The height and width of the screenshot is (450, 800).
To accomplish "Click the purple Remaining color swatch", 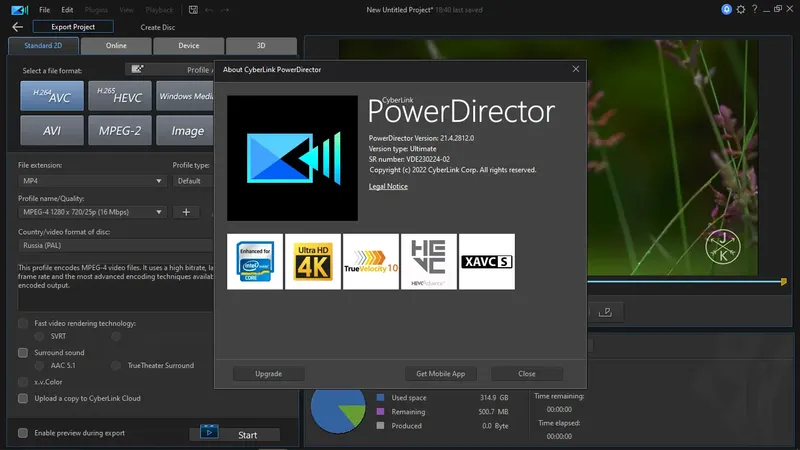I will click(x=380, y=411).
